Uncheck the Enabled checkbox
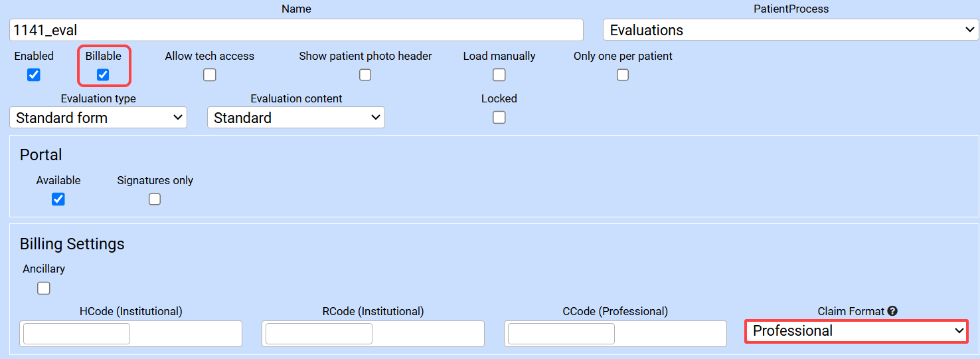This screenshot has width=980, height=359. click(x=34, y=75)
